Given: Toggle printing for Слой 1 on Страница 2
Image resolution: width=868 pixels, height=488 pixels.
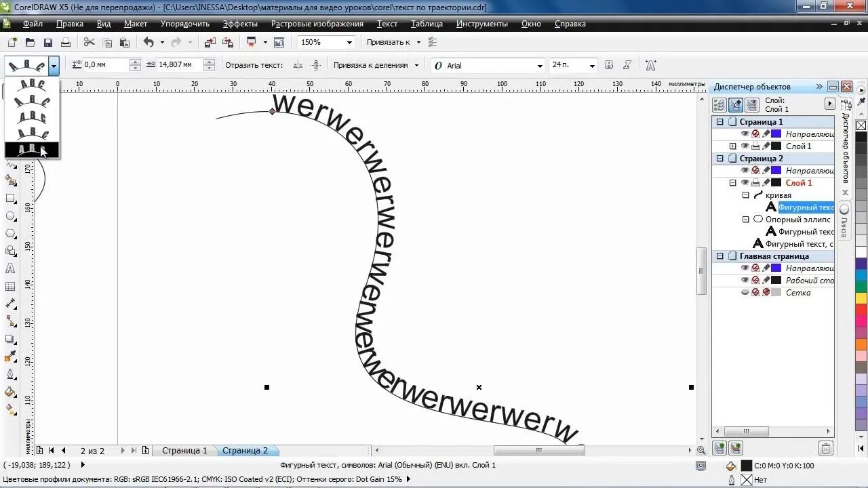Looking at the screenshot, I should 755,183.
